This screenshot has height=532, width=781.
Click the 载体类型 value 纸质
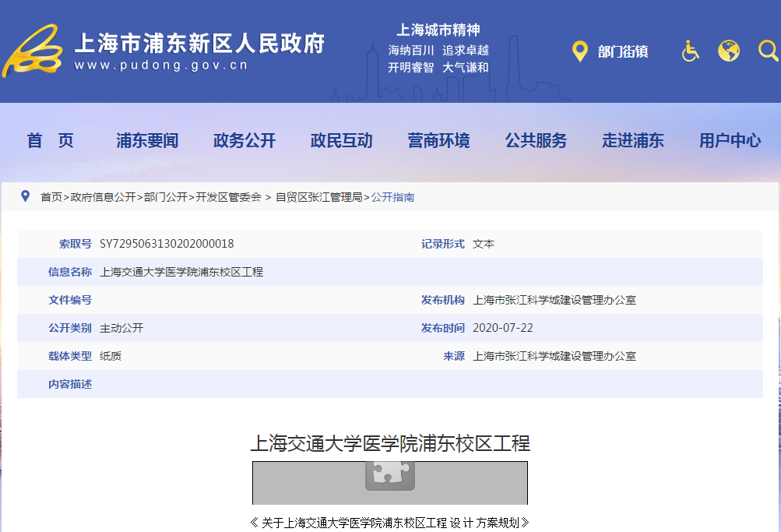(111, 356)
